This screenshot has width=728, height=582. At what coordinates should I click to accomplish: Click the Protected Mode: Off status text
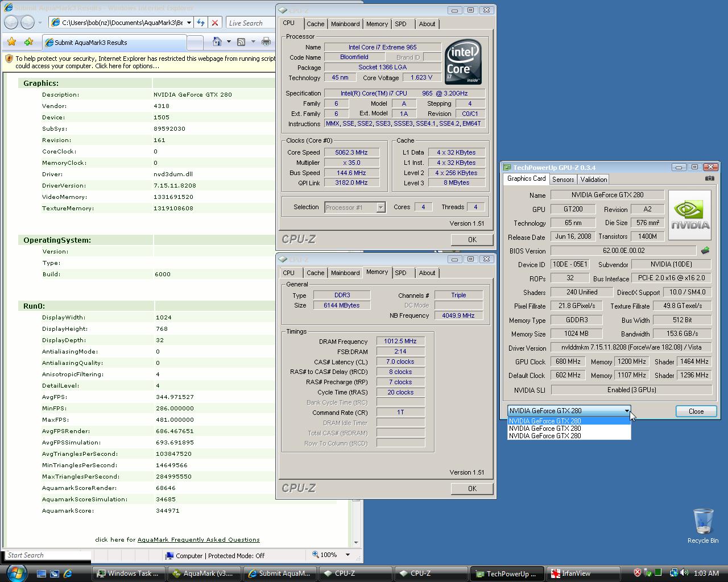click(236, 556)
